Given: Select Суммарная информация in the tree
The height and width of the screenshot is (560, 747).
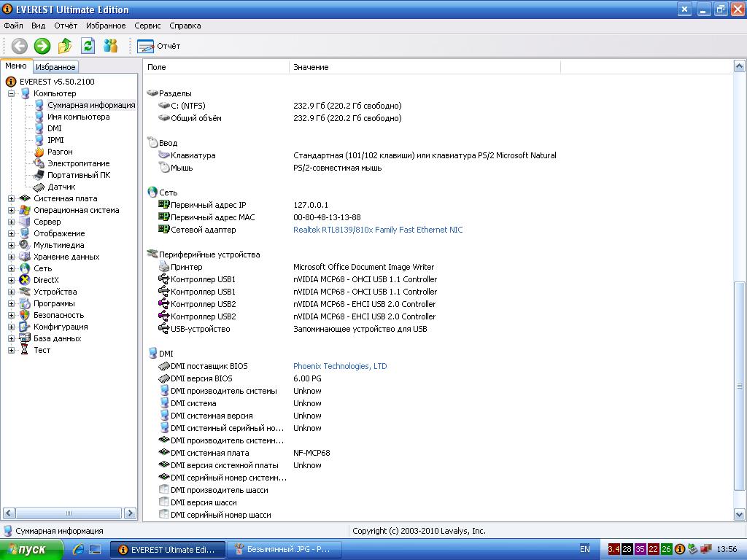Looking at the screenshot, I should coord(91,105).
